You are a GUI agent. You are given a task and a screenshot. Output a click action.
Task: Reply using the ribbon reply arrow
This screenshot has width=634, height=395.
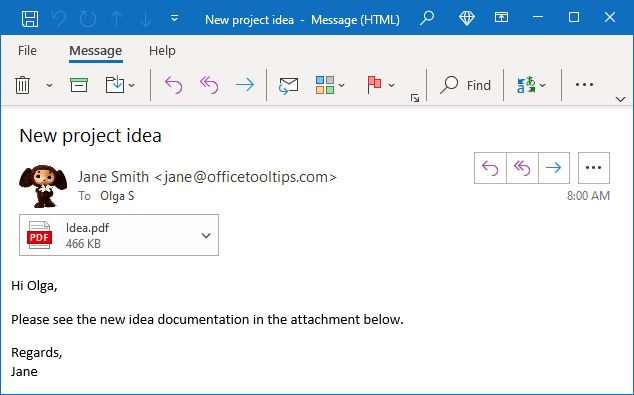click(173, 85)
